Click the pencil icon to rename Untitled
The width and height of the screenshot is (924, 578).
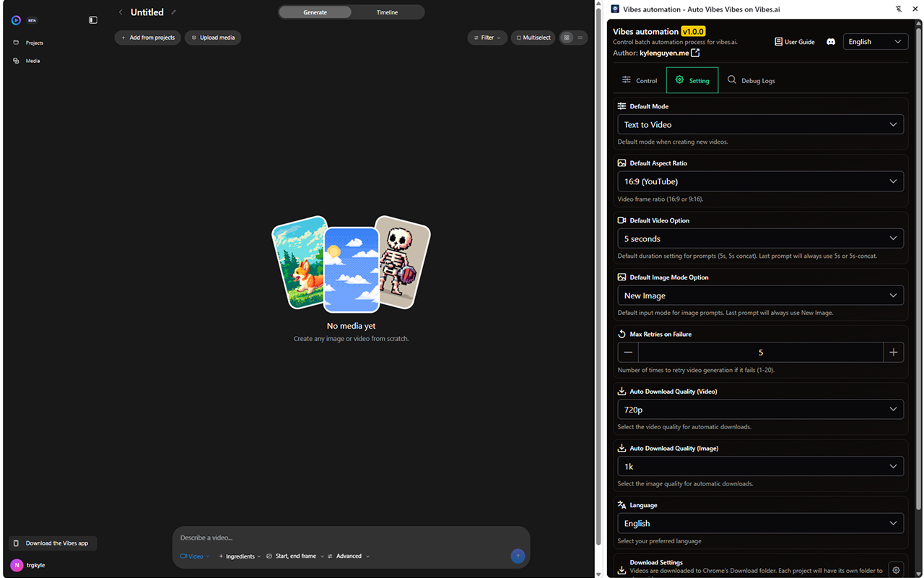point(173,12)
